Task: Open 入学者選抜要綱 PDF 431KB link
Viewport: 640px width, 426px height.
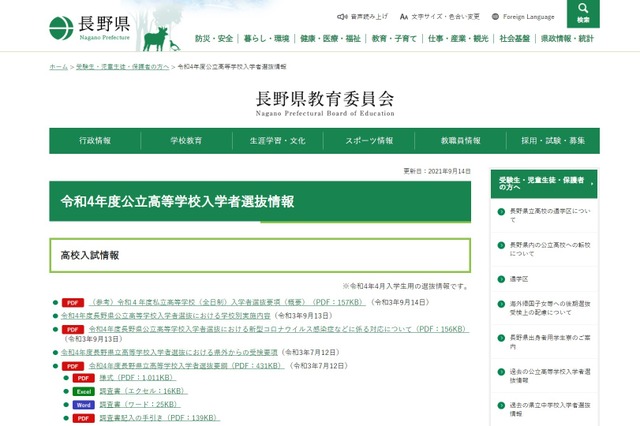Action: click(x=186, y=366)
